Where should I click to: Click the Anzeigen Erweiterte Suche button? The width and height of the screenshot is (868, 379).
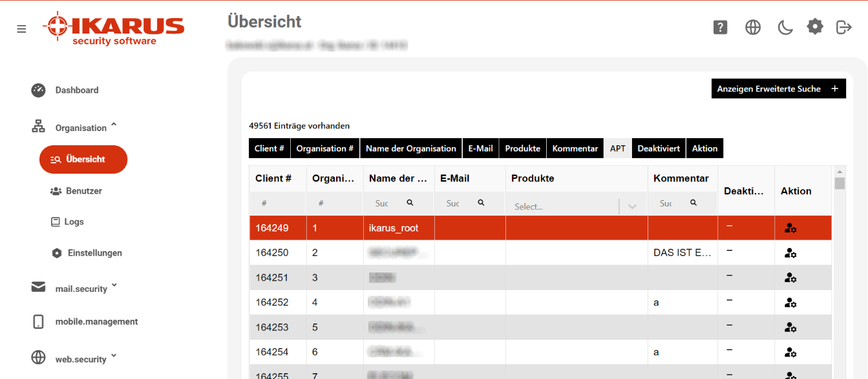pos(779,89)
